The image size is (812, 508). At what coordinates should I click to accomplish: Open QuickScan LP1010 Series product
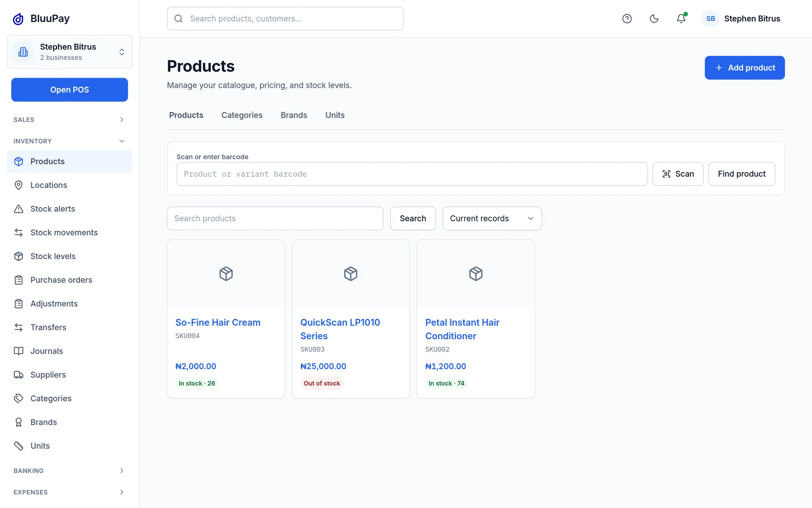340,329
